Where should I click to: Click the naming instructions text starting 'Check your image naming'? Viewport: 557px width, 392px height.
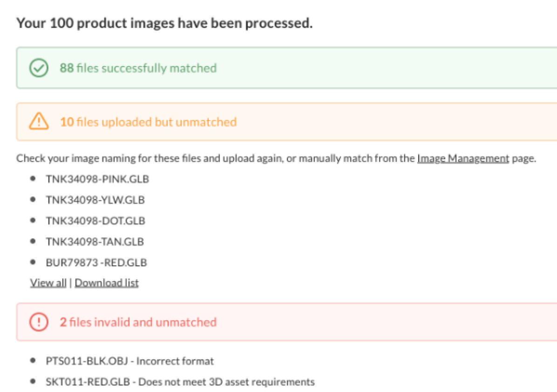click(x=276, y=158)
